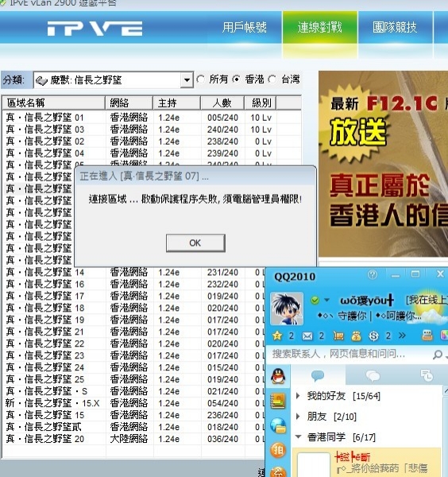
Task: Select the 香港 radio option
Action: [x=236, y=79]
